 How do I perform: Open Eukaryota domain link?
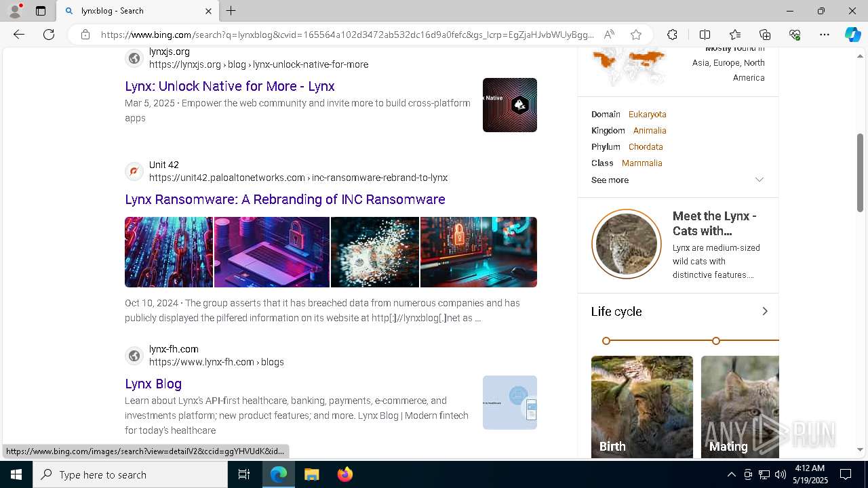pos(647,115)
